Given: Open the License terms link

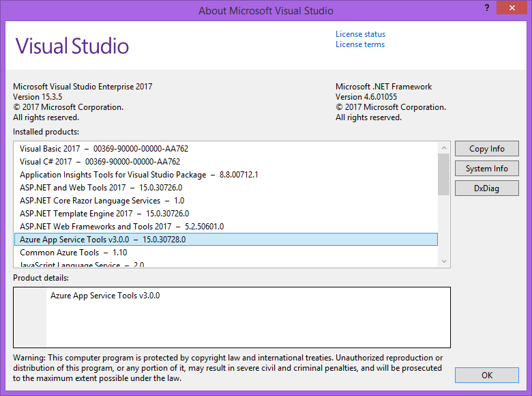Looking at the screenshot, I should tap(360, 44).
